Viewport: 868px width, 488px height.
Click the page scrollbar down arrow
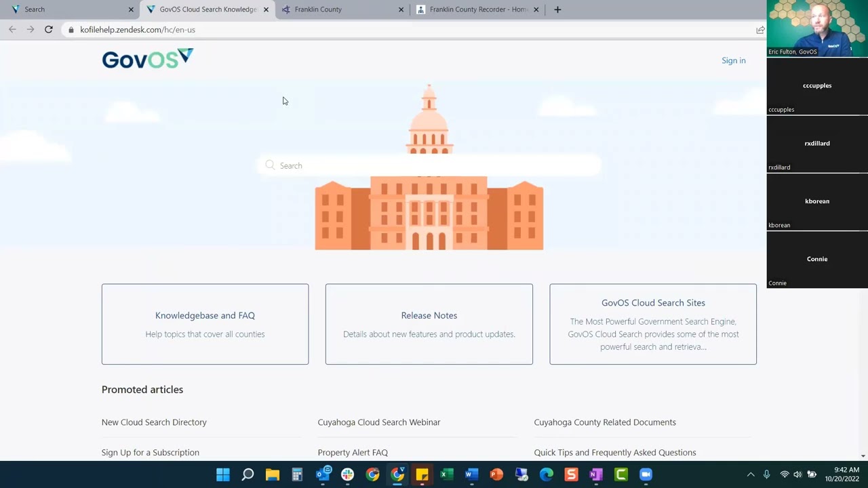pyautogui.click(x=863, y=456)
